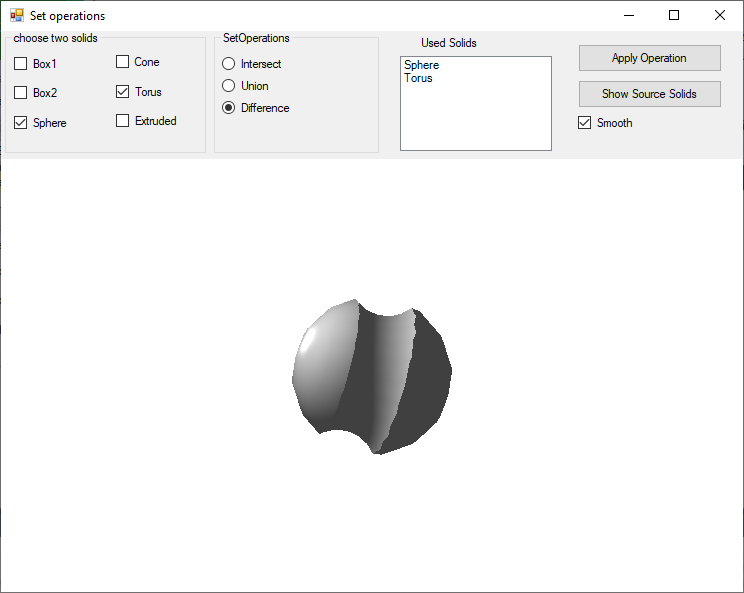744x593 pixels.
Task: Minimize the Set operations window
Action: click(x=629, y=15)
